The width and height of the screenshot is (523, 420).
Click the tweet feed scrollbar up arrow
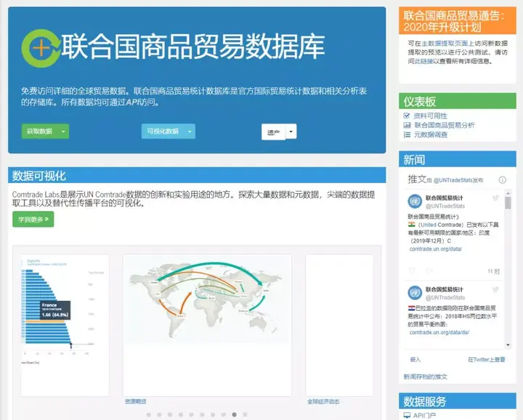[x=508, y=193]
